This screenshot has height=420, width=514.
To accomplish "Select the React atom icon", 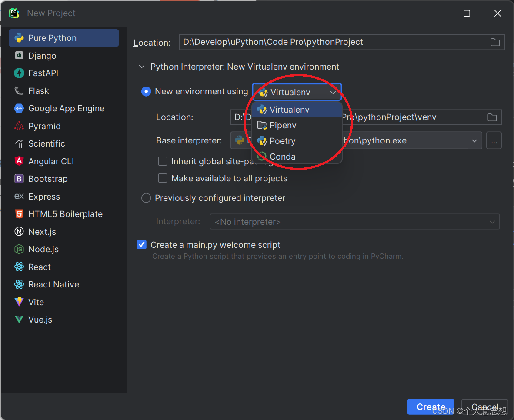I will pyautogui.click(x=19, y=267).
